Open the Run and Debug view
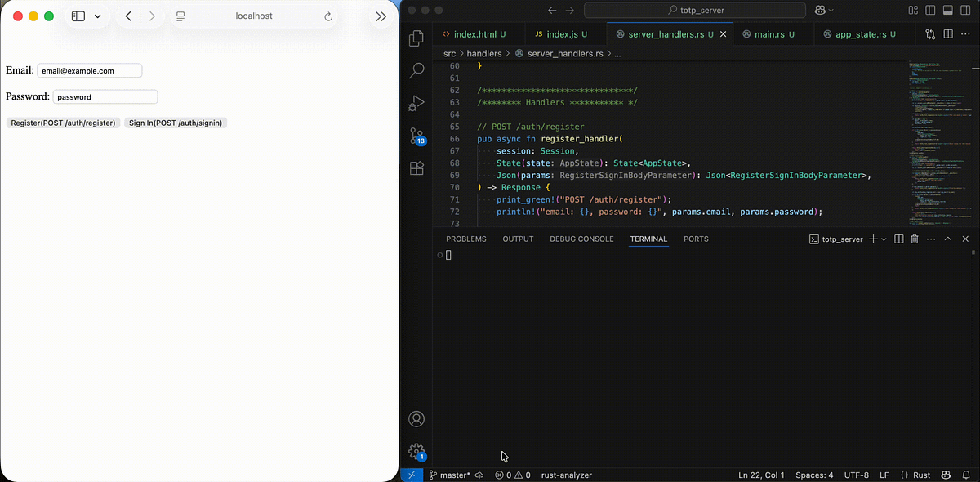The height and width of the screenshot is (482, 980). [x=416, y=103]
